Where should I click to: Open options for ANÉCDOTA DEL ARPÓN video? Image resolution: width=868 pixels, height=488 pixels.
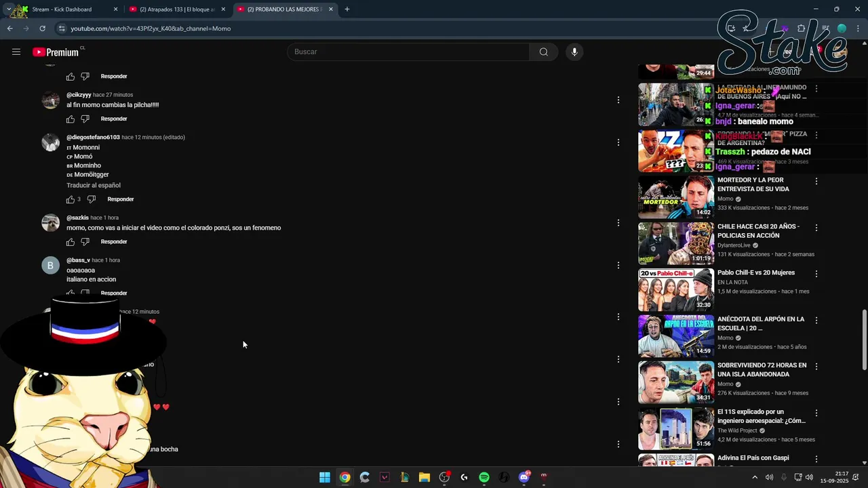click(816, 320)
